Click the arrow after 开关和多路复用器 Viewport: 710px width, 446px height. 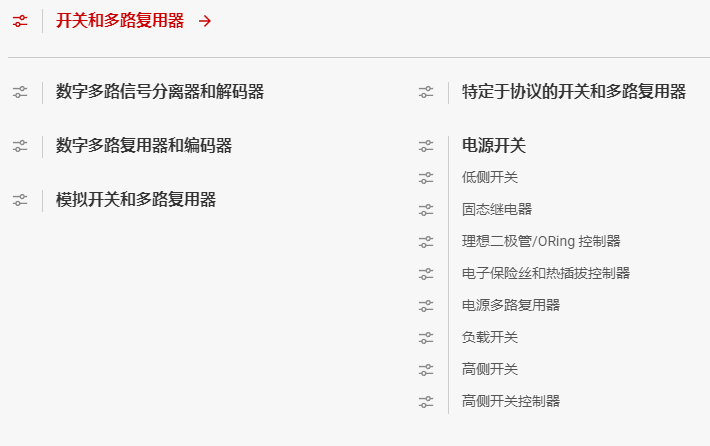205,21
